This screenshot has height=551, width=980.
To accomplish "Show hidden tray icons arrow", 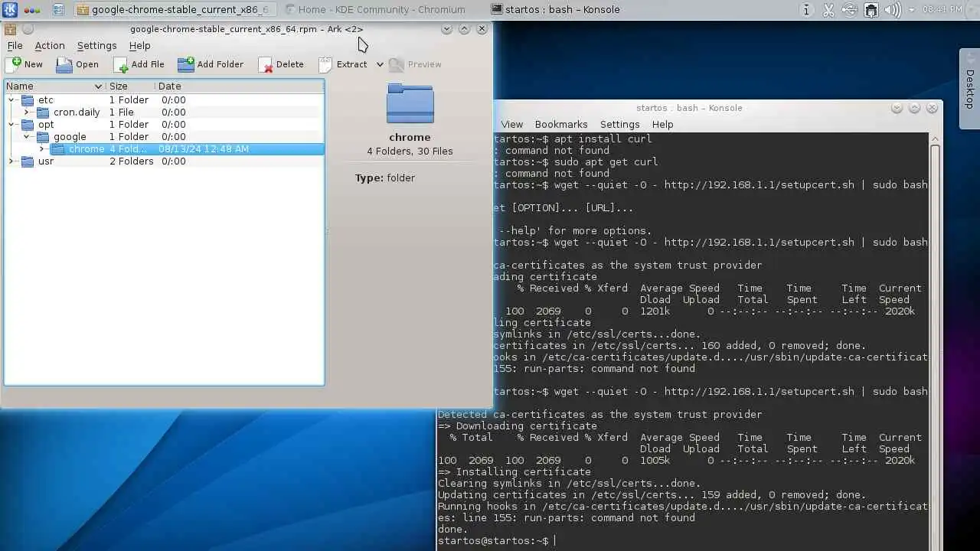I will (x=911, y=11).
